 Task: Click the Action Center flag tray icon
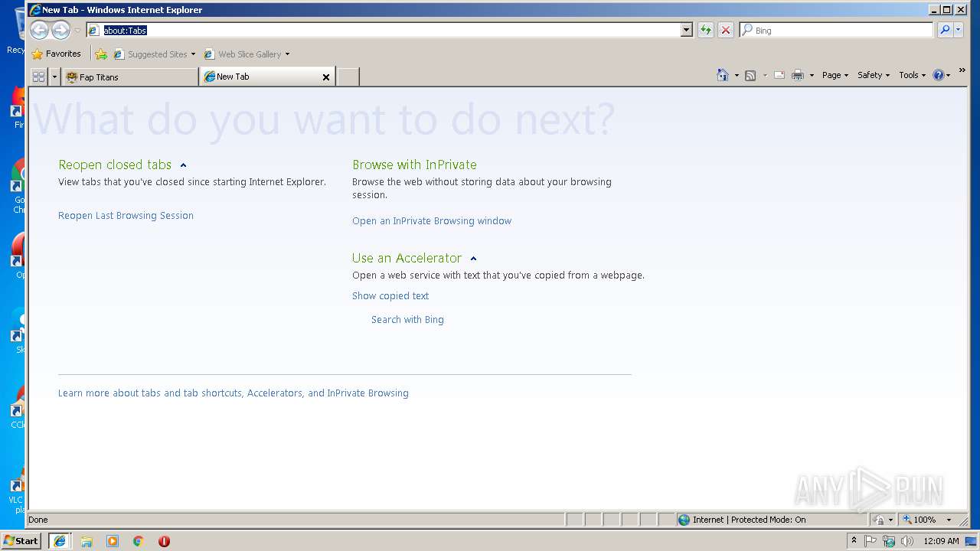871,540
